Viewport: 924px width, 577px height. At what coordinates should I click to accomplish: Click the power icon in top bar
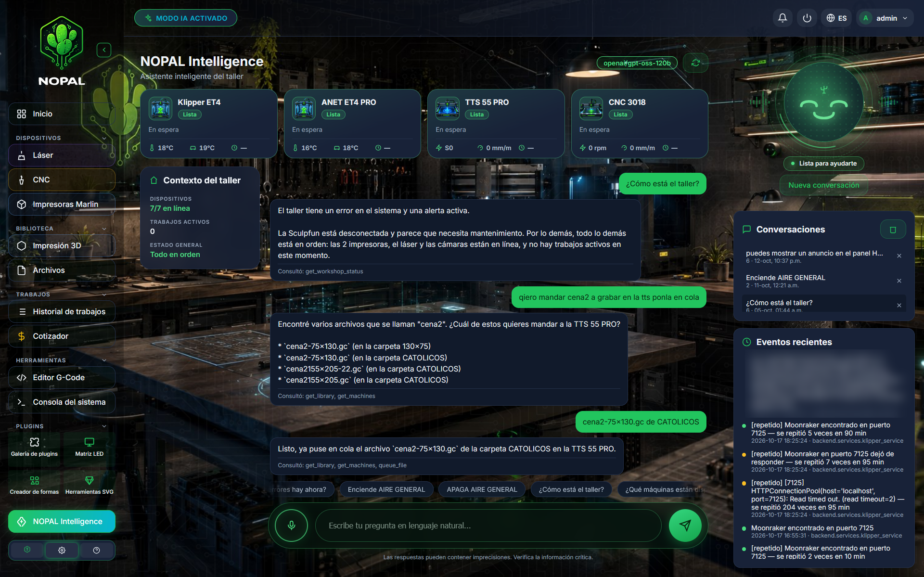(x=807, y=18)
